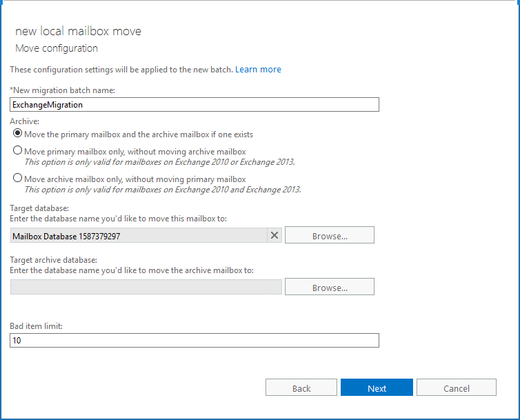The image size is (520, 420).
Task: Open the Learn more link
Action: [x=258, y=70]
